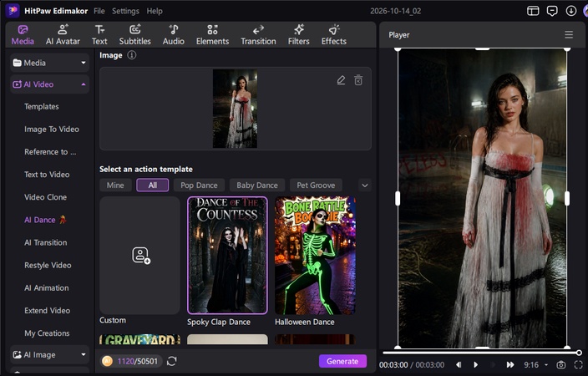Image resolution: width=588 pixels, height=376 pixels.
Task: Open the Player hamburger menu
Action: pos(569,35)
